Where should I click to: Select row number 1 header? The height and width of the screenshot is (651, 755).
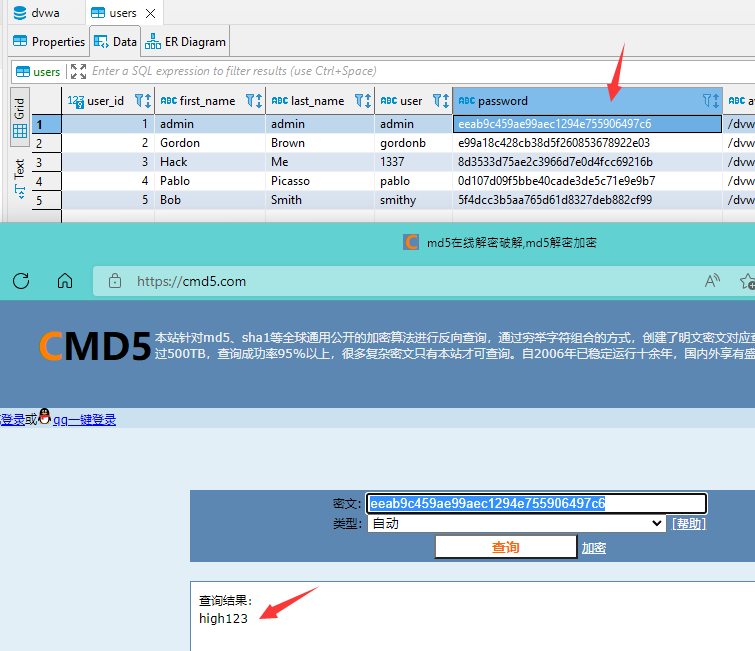[x=46, y=124]
